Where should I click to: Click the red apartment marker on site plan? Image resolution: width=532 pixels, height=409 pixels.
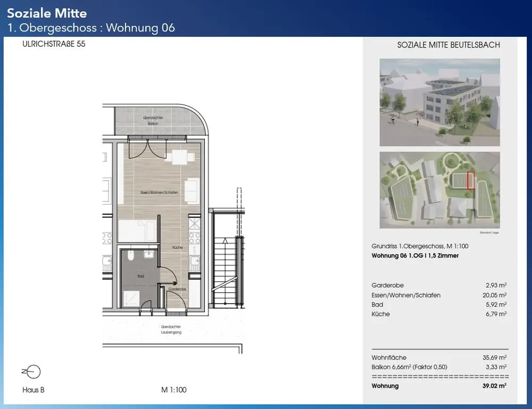[x=470, y=181]
